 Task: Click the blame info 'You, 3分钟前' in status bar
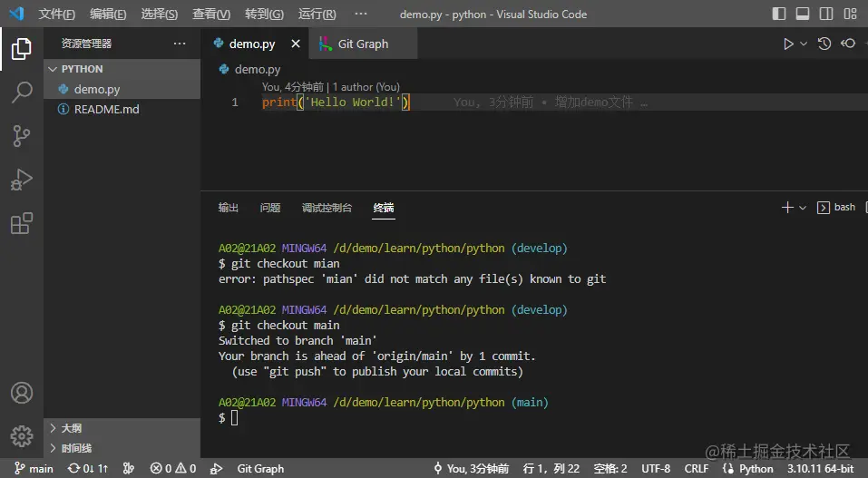pos(472,469)
